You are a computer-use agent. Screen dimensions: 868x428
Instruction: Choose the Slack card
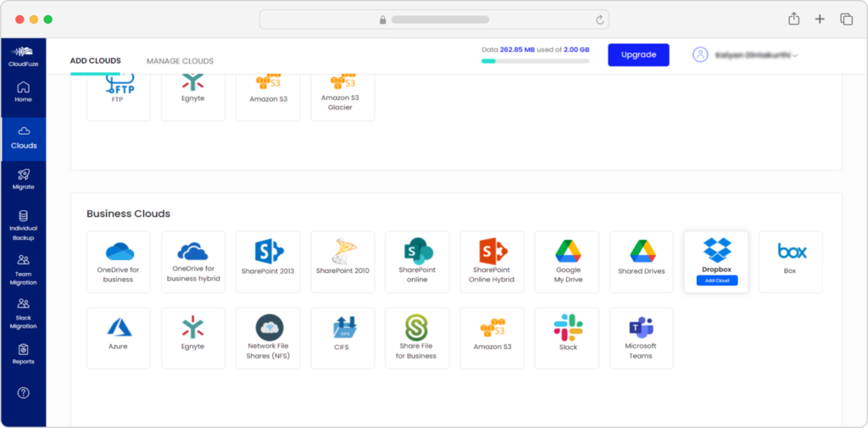click(x=567, y=338)
